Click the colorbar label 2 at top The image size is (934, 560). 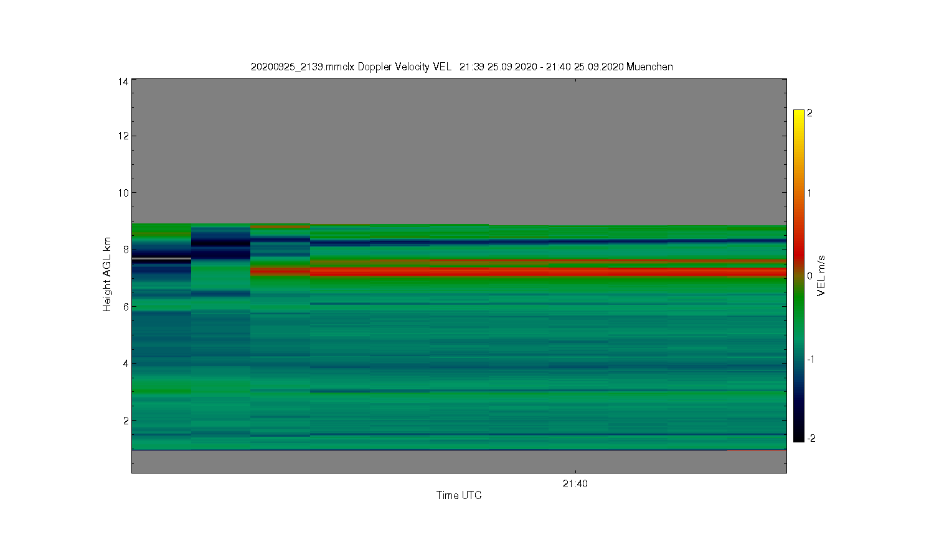809,113
